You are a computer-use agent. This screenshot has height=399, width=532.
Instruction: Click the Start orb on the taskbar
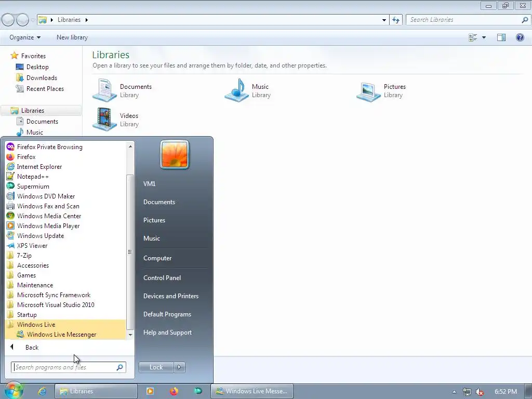(14, 391)
